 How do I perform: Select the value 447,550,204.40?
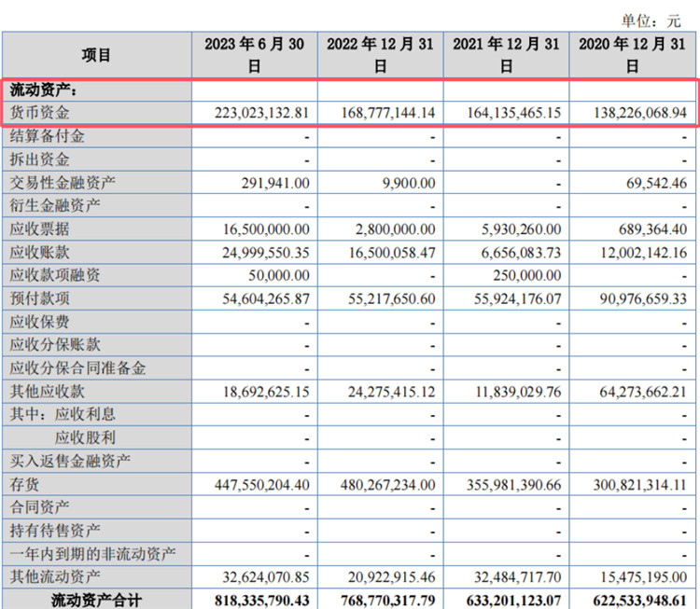262,485
